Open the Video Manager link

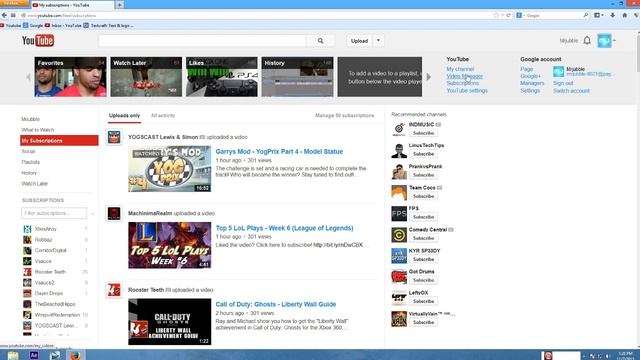[464, 76]
